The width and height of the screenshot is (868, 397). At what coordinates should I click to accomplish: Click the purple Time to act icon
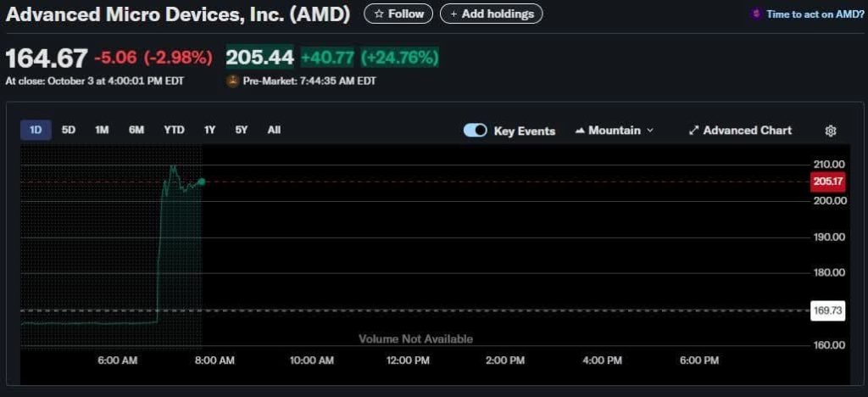pos(756,14)
